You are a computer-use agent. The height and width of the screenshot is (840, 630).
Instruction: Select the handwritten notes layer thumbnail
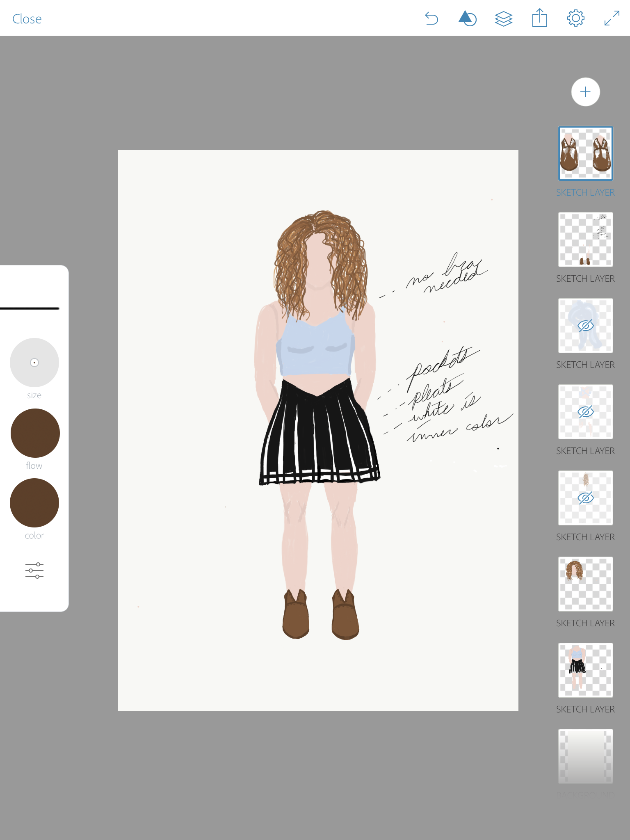click(x=585, y=240)
